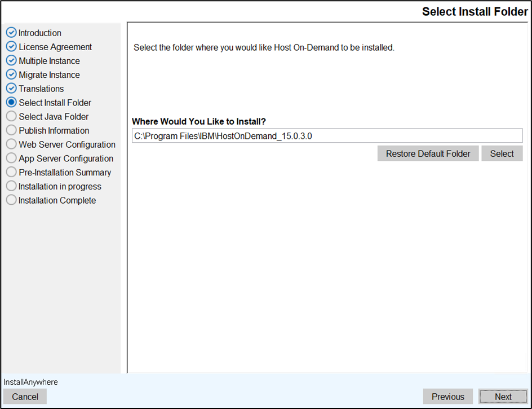Click the App Server Configuration step circle

tap(11, 159)
